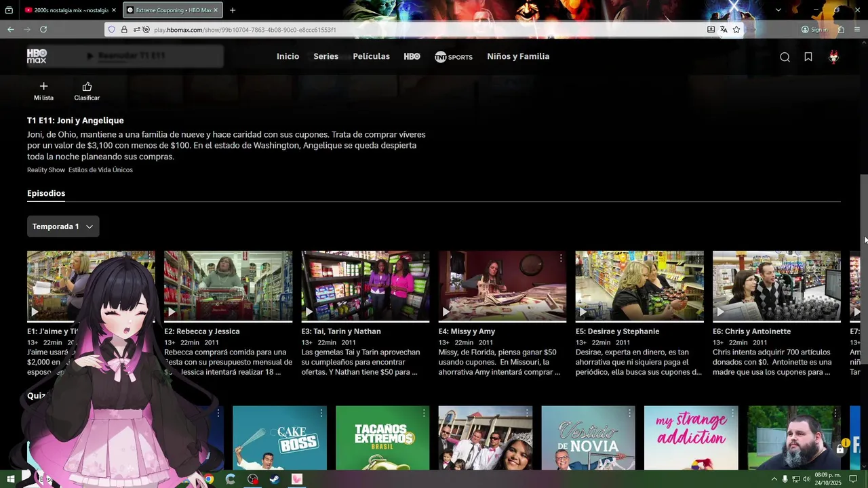Open E6: Chris y Antoinette title
The height and width of the screenshot is (488, 868).
(x=751, y=331)
